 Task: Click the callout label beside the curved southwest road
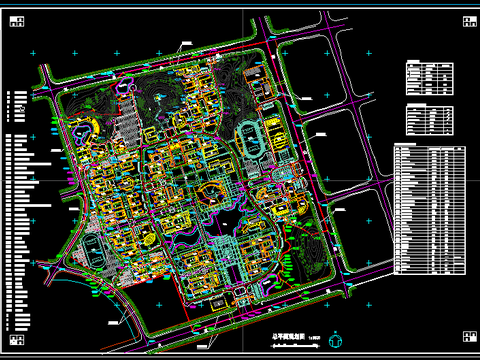point(114,323)
